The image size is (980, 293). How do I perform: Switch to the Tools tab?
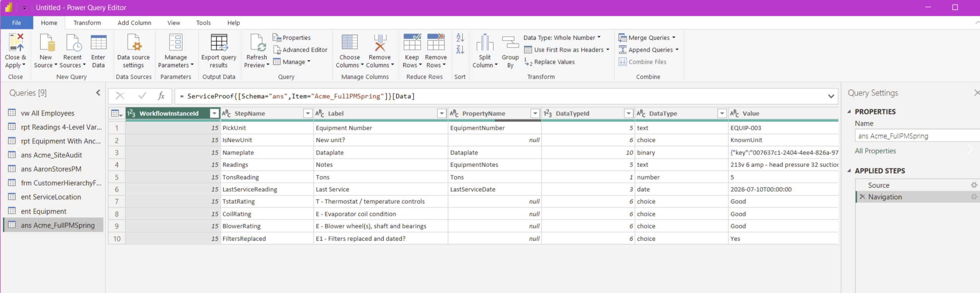pyautogui.click(x=203, y=23)
